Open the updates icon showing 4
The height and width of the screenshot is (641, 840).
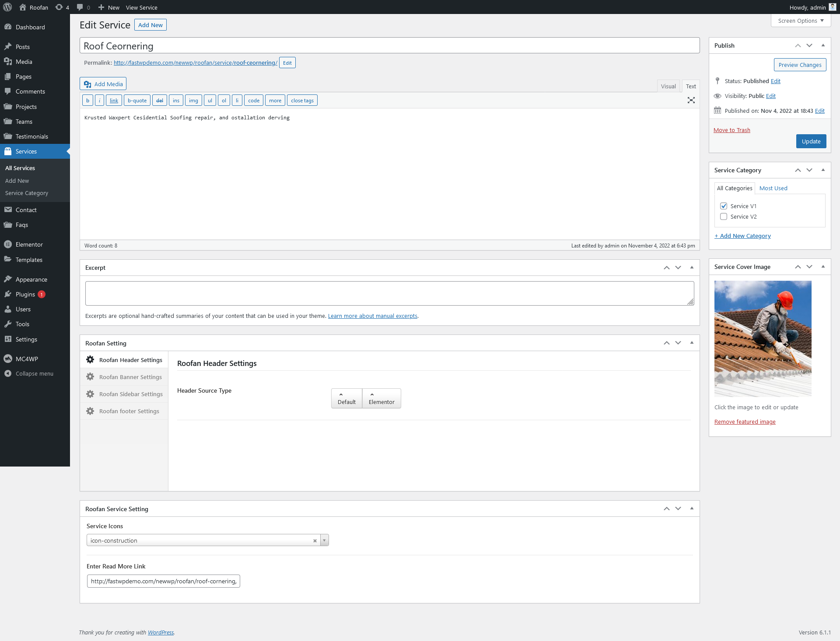(x=62, y=7)
